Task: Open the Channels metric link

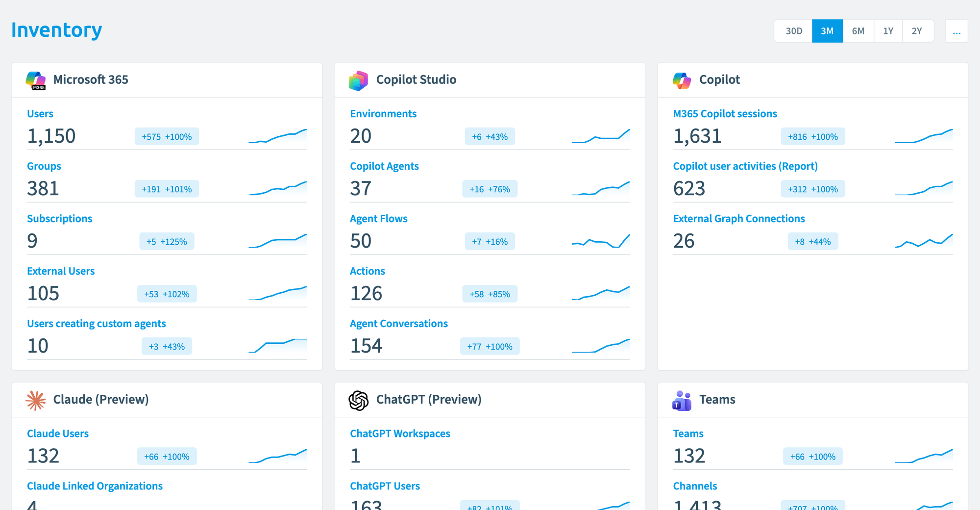Action: (695, 486)
